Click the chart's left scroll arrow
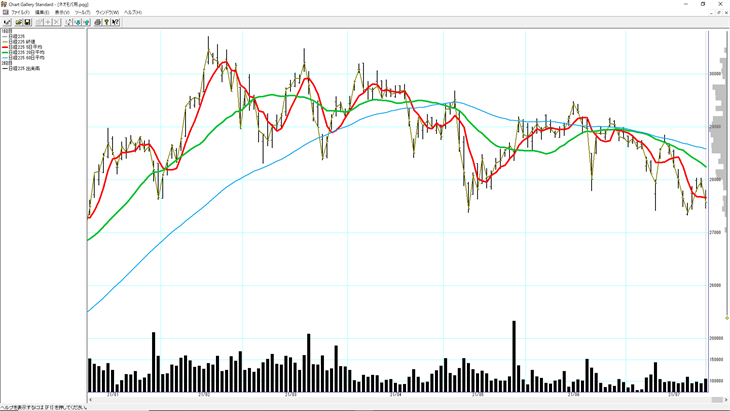The image size is (730, 411). (91, 399)
